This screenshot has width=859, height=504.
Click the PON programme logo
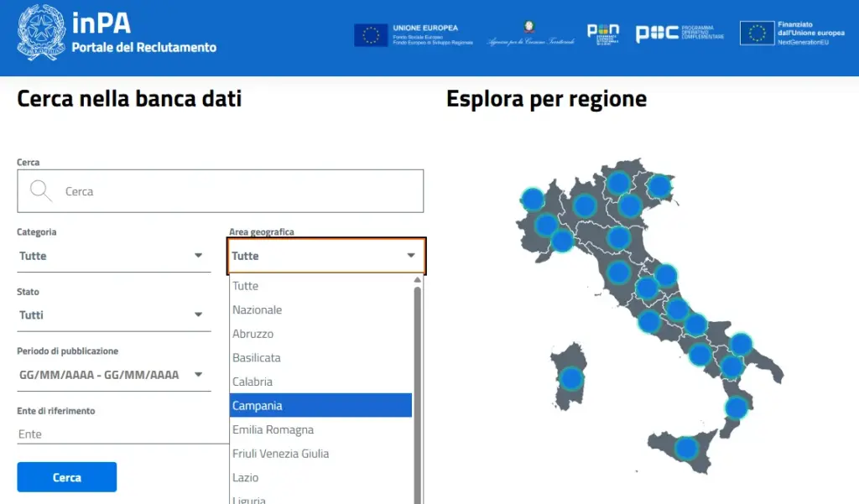click(603, 34)
